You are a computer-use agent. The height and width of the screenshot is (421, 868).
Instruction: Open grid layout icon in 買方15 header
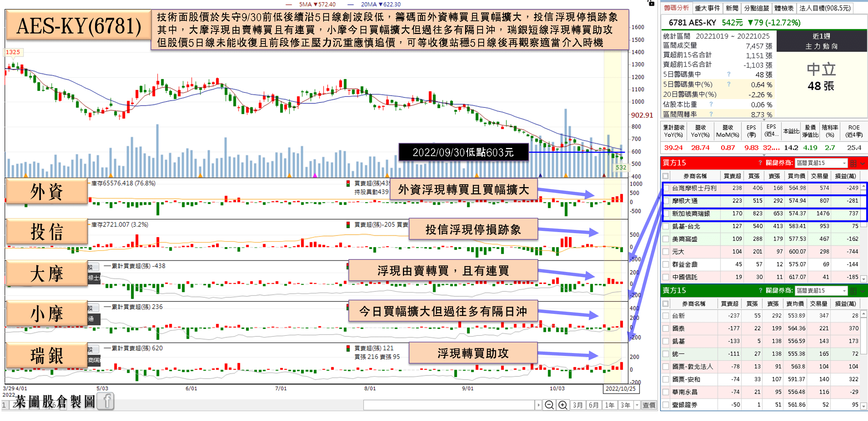pyautogui.click(x=853, y=163)
